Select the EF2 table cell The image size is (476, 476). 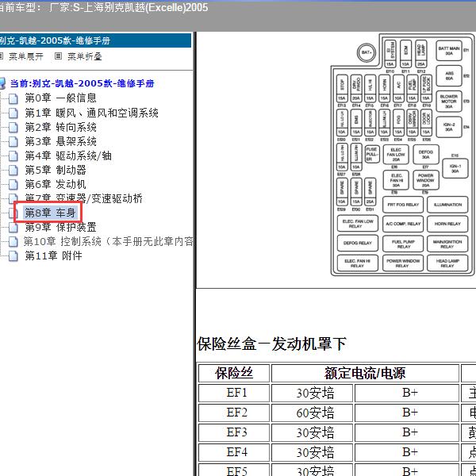click(234, 413)
